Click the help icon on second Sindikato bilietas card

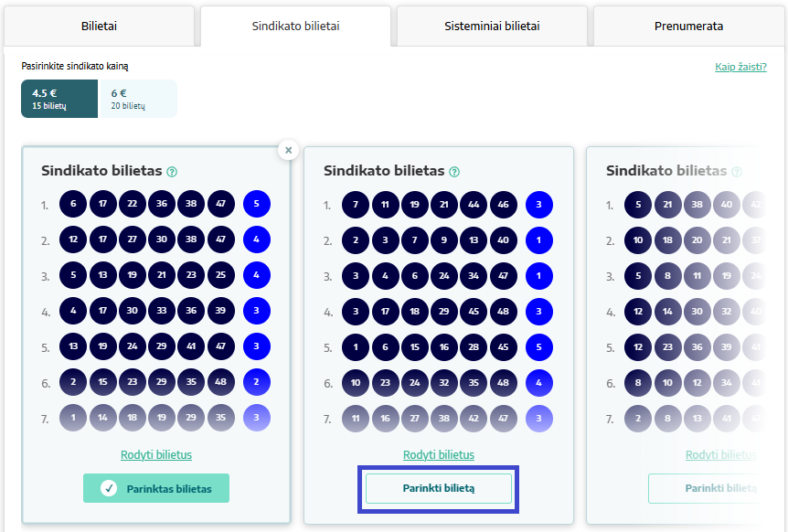454,172
